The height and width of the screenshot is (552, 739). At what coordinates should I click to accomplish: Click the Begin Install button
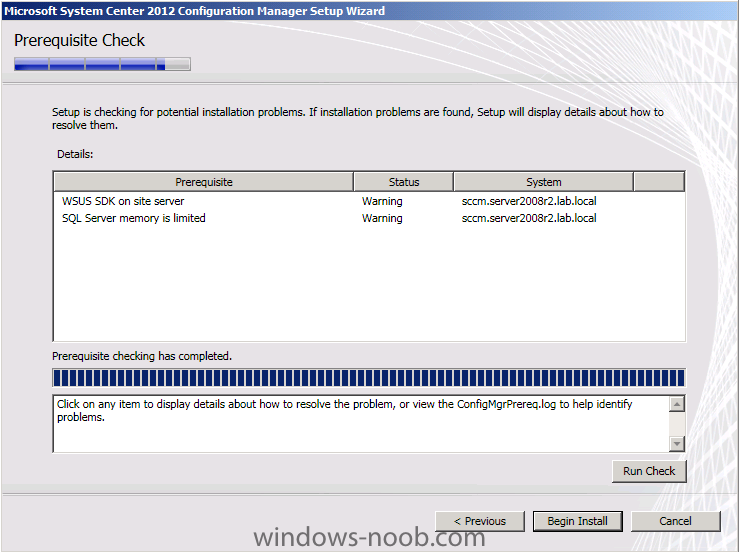(577, 521)
